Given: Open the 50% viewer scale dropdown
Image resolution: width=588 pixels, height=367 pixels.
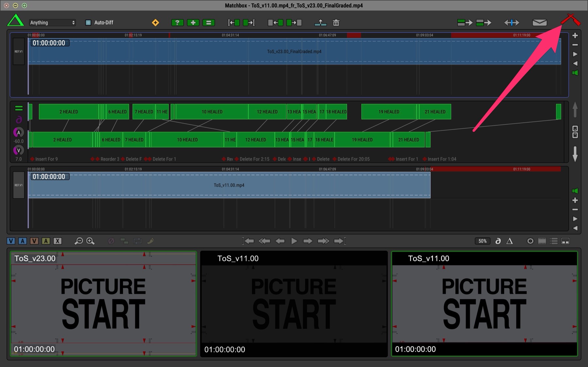Looking at the screenshot, I should 482,241.
